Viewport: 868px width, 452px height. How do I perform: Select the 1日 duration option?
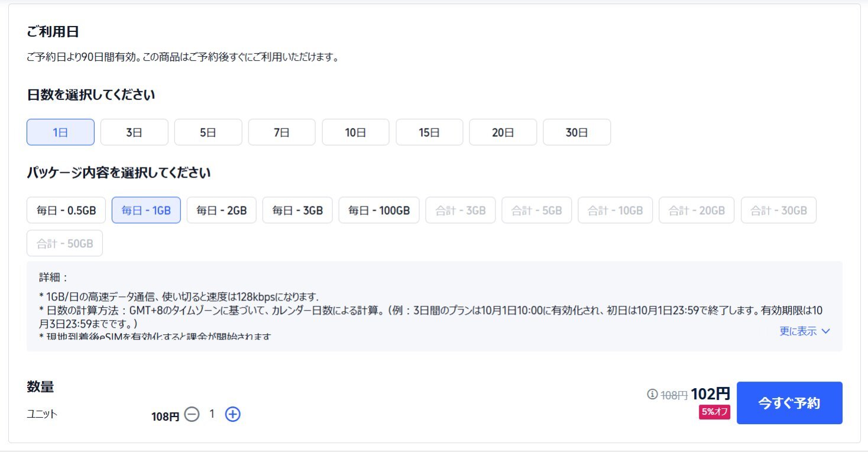pyautogui.click(x=60, y=133)
